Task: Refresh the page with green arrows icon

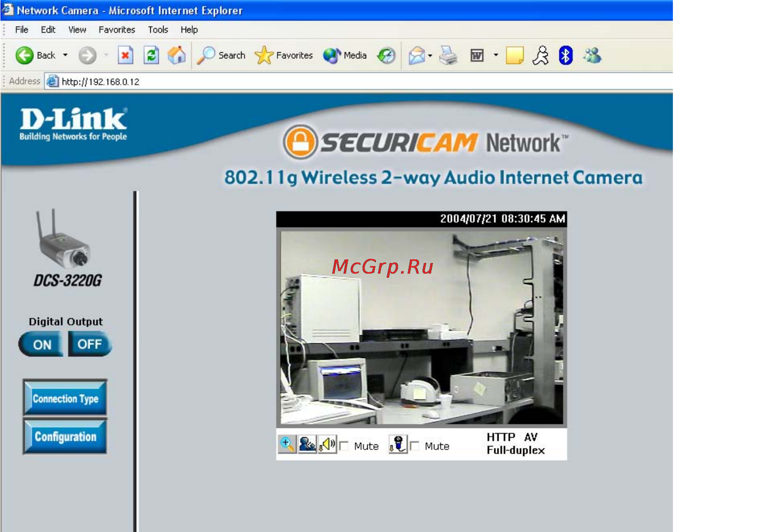Action: coord(151,55)
